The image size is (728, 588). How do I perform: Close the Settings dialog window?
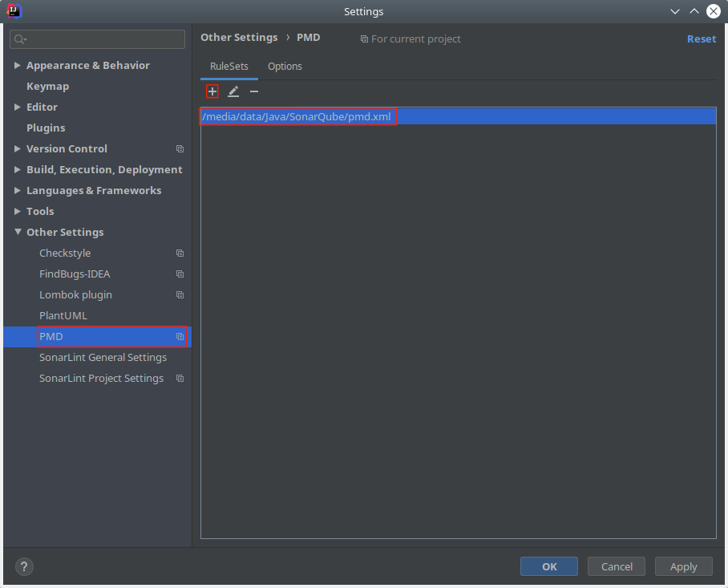tap(714, 11)
